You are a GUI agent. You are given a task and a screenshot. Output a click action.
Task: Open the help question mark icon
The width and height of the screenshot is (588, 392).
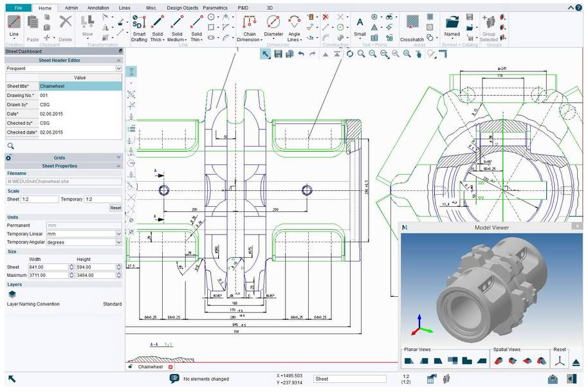(579, 8)
